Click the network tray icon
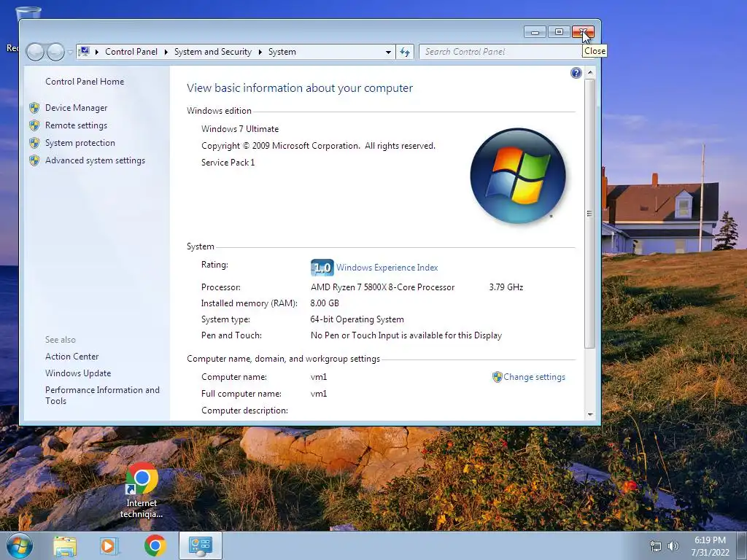This screenshot has width=747, height=560. 656,546
